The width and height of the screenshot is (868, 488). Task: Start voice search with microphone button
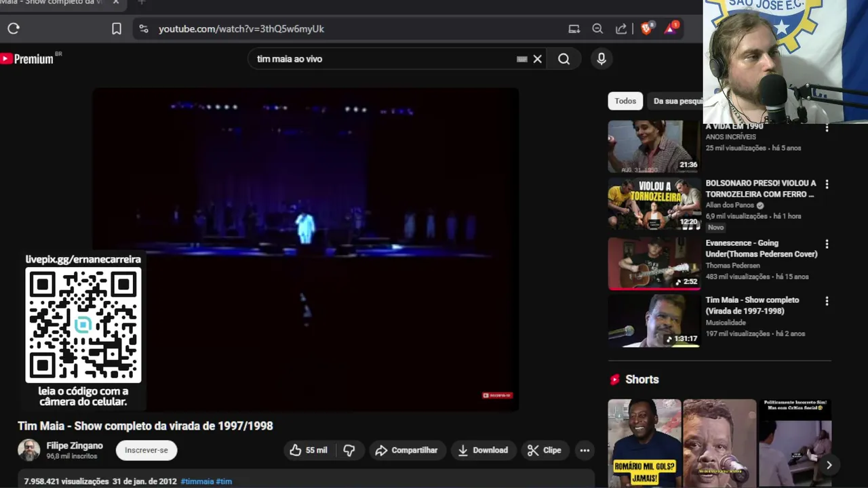click(601, 59)
